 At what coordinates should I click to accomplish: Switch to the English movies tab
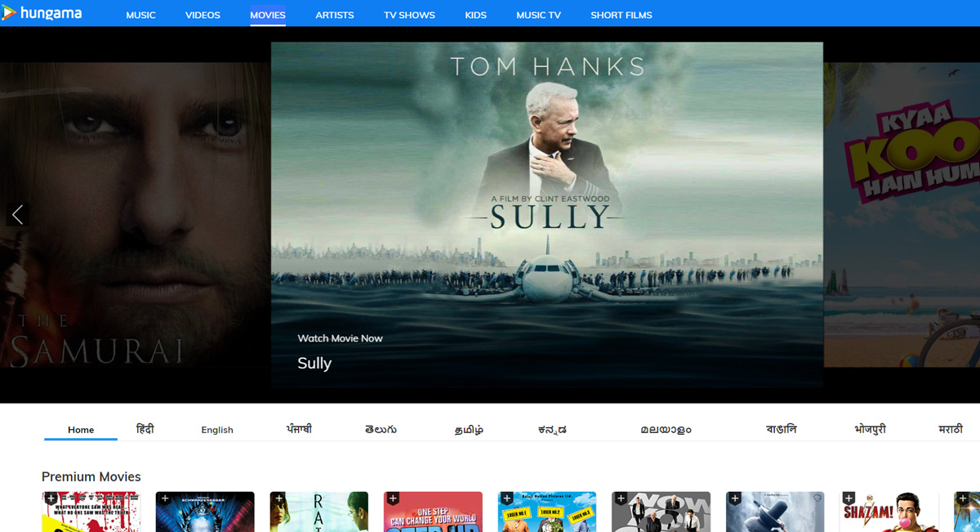click(217, 430)
